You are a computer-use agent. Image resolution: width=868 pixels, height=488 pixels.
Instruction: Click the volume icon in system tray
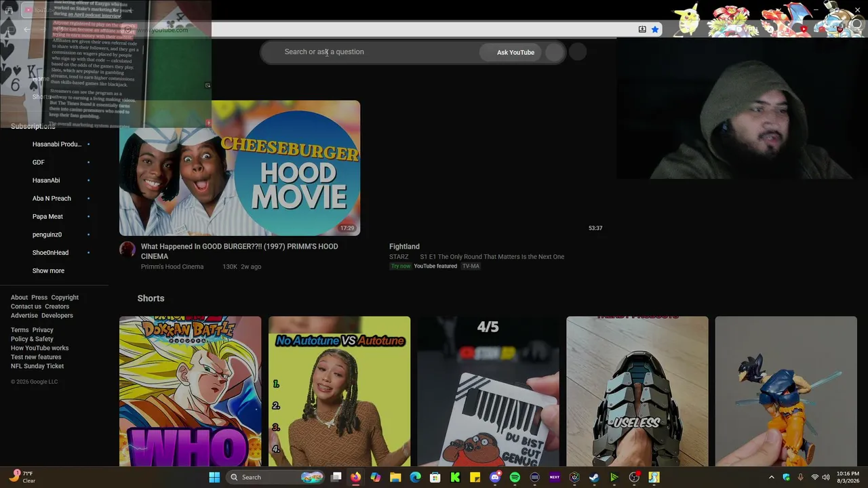pyautogui.click(x=826, y=477)
